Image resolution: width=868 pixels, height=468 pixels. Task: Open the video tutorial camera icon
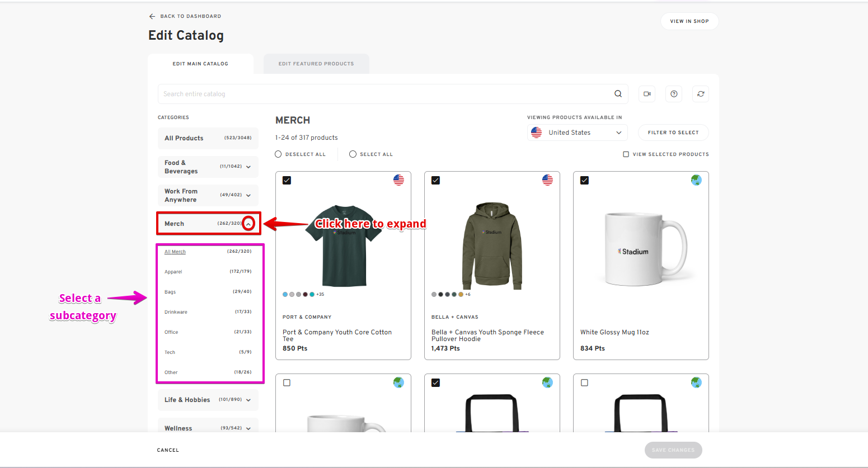point(647,94)
